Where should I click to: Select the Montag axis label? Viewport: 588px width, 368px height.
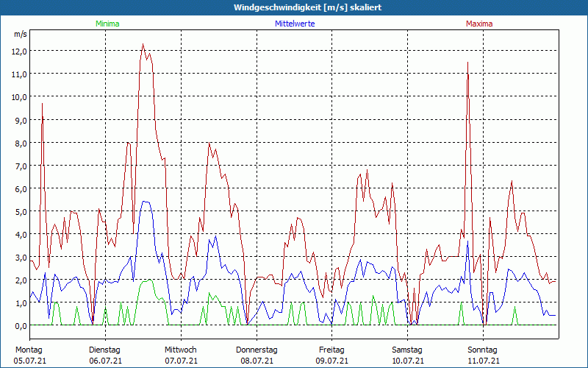(x=29, y=350)
